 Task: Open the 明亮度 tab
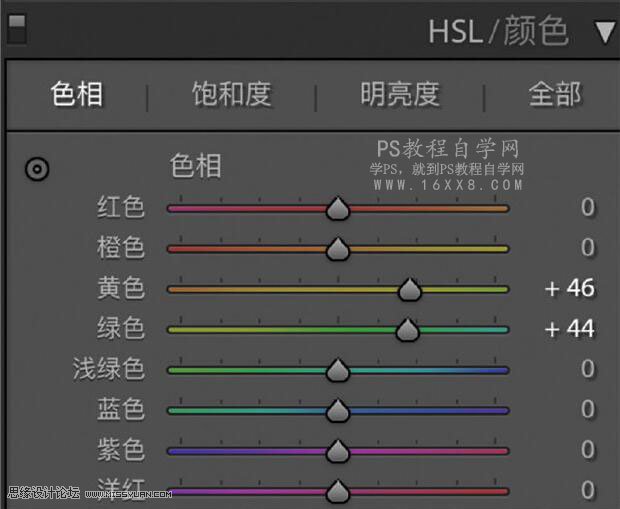click(399, 95)
